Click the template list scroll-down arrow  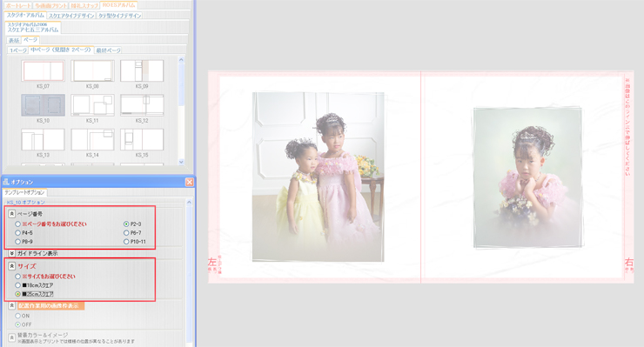[x=181, y=162]
